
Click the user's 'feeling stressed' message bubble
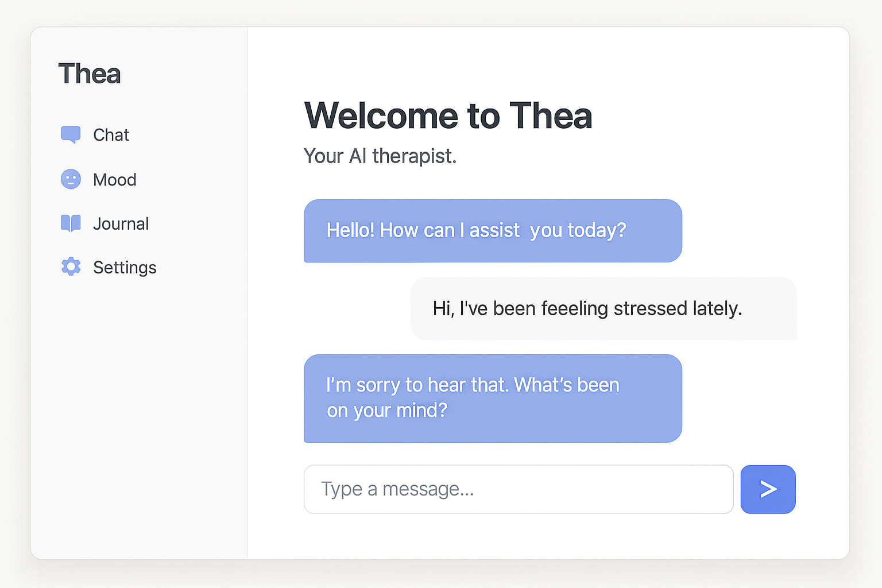click(603, 308)
